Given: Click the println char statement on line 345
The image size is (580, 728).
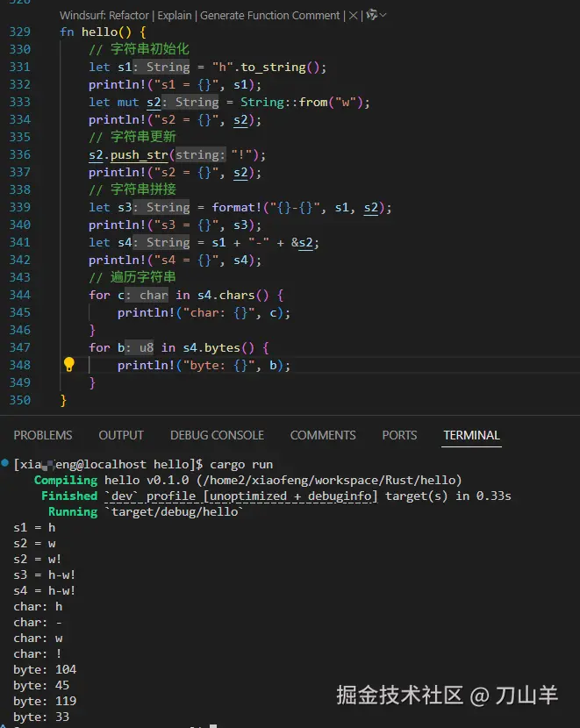Looking at the screenshot, I should tap(204, 312).
